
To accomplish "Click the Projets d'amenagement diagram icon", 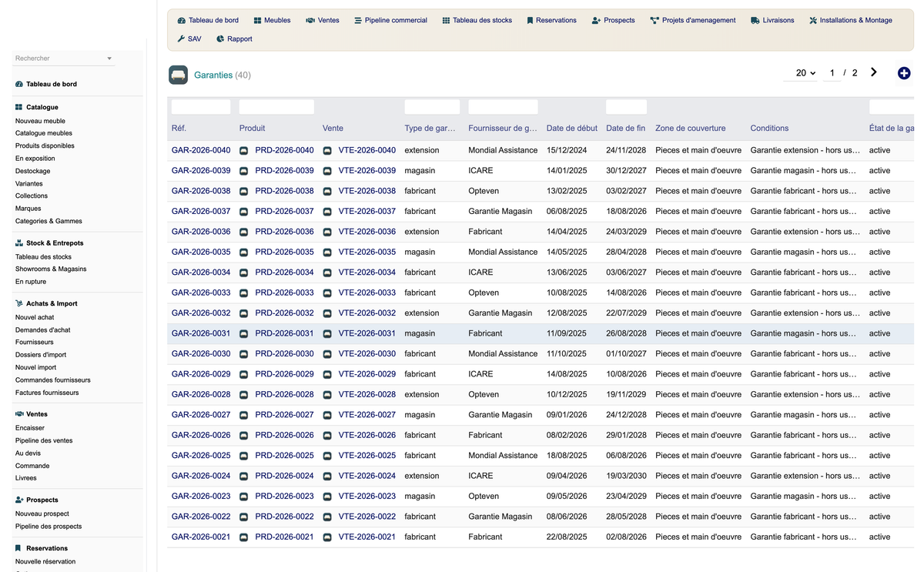I will click(654, 20).
